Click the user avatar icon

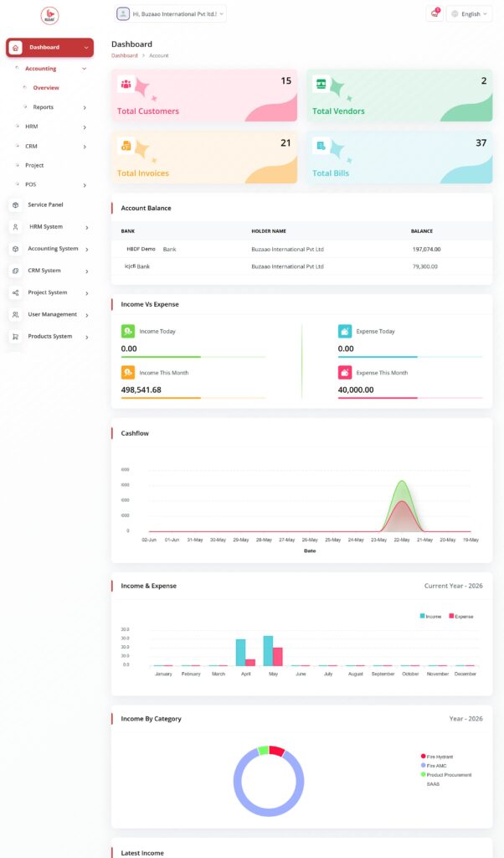[x=123, y=13]
